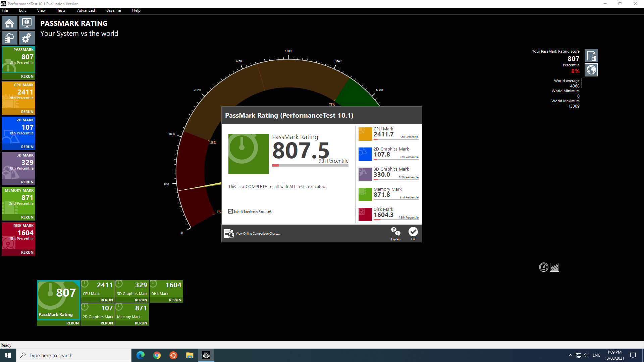Select the 3D Graphics Mark purple icon
Image resolution: width=644 pixels, height=362 pixels.
click(x=365, y=174)
